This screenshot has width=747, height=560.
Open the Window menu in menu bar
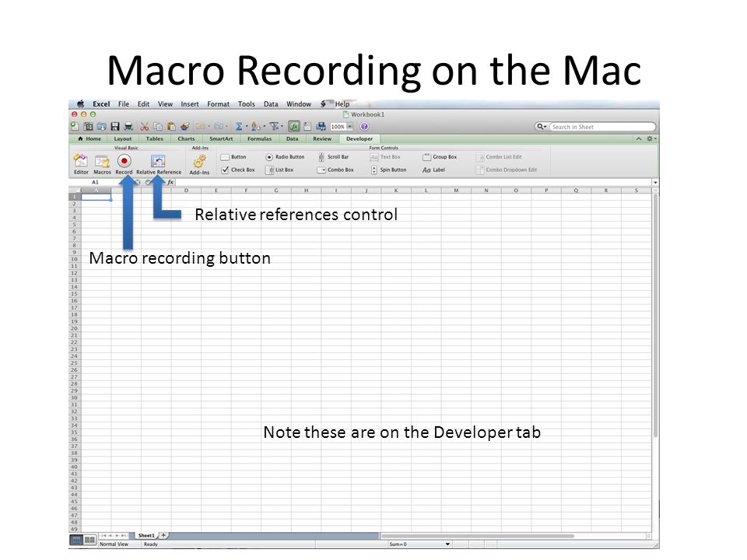click(298, 103)
